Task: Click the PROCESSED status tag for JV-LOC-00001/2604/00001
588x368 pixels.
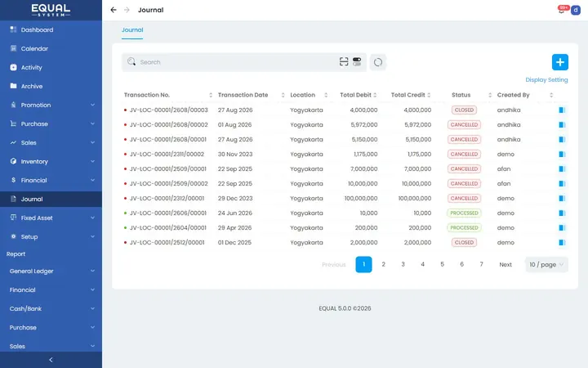Action: [464, 228]
